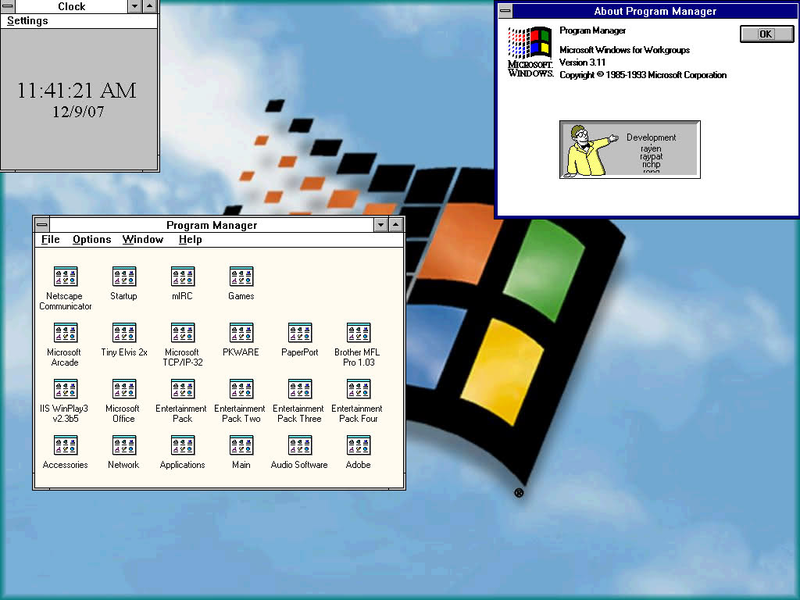
Task: Click the About Program Manager title bar
Action: [x=655, y=11]
